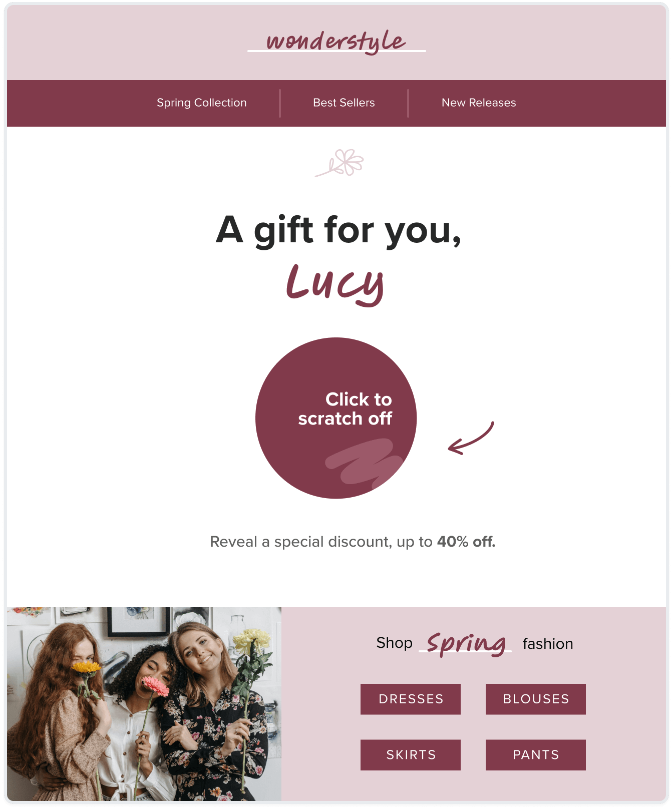Viewport: 672px width, 809px height.
Task: Click the 'Click to scratch off' circle
Action: pos(336,418)
